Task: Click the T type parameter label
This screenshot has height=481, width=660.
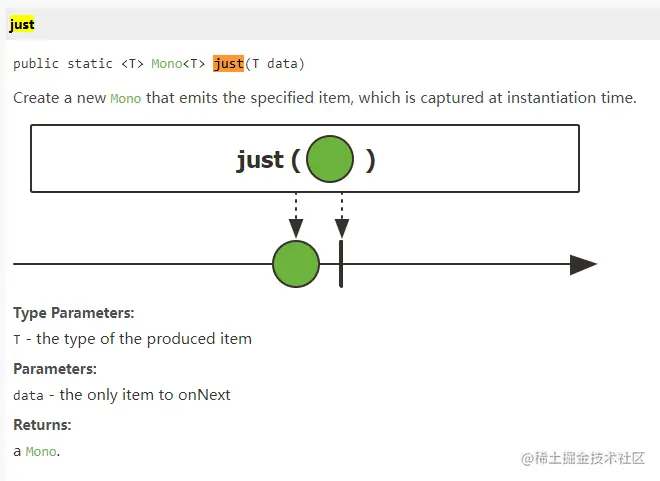Action: [17, 340]
